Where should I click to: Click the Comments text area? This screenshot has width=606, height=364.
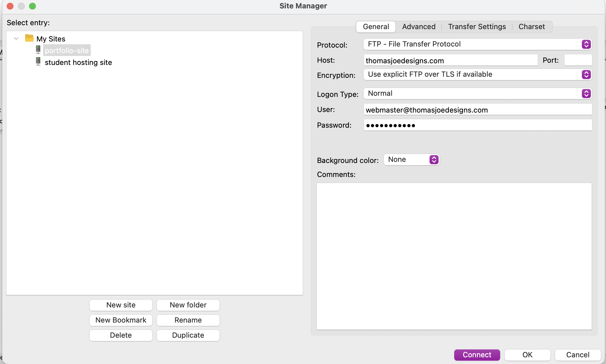pyautogui.click(x=454, y=255)
